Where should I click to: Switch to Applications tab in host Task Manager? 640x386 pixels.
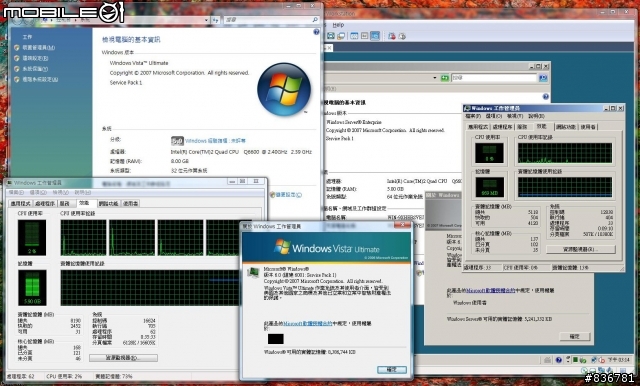point(20,203)
